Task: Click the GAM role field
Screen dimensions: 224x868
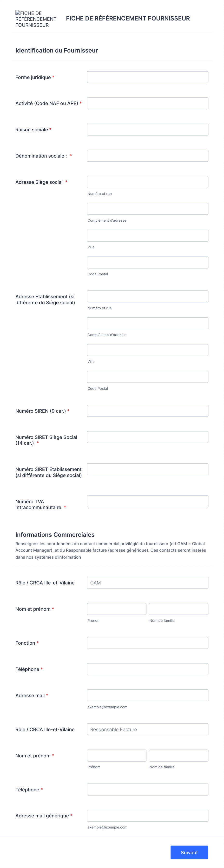Action: point(147,582)
